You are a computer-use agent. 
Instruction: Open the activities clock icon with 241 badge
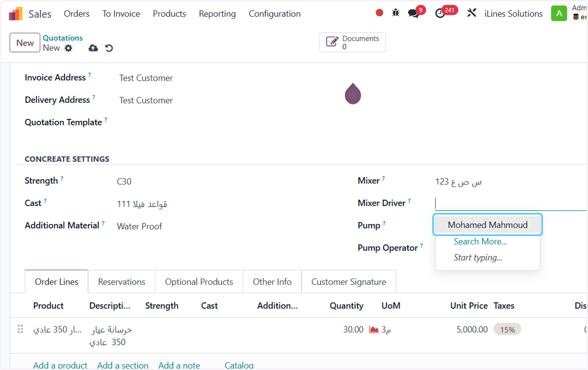440,14
